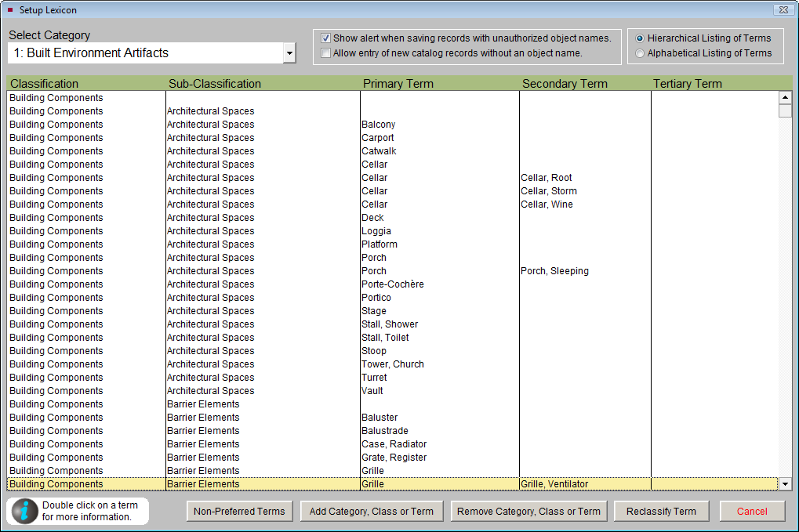The image size is (799, 532).
Task: Open the Select Category dropdown
Action: coord(290,52)
